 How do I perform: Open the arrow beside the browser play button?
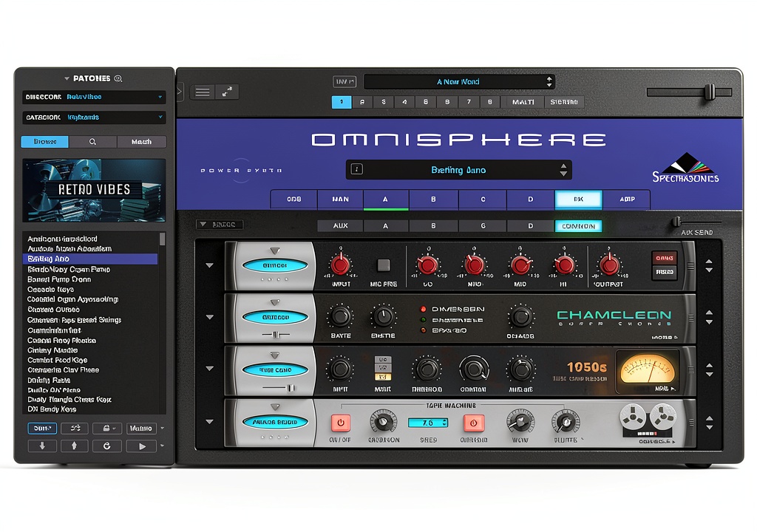click(x=162, y=446)
